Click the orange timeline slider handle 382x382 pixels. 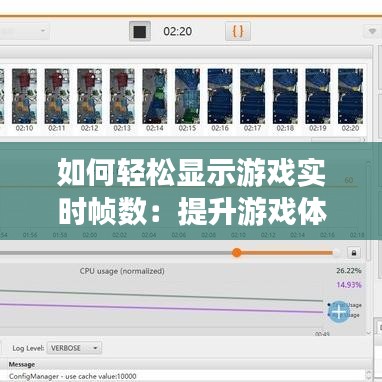(237, 253)
